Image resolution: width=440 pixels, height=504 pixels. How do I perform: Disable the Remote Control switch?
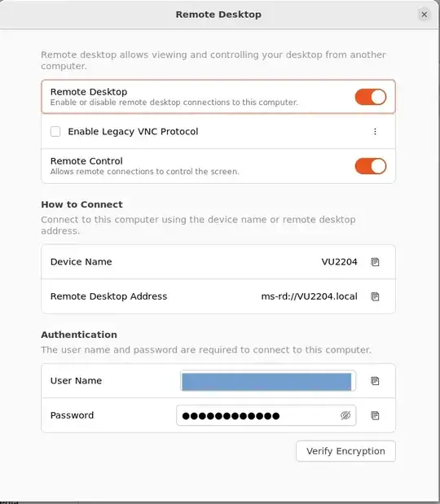pos(371,166)
